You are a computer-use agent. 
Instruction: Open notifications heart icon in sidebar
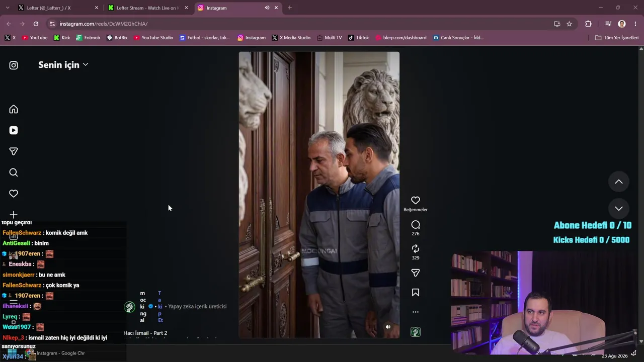pos(14,194)
